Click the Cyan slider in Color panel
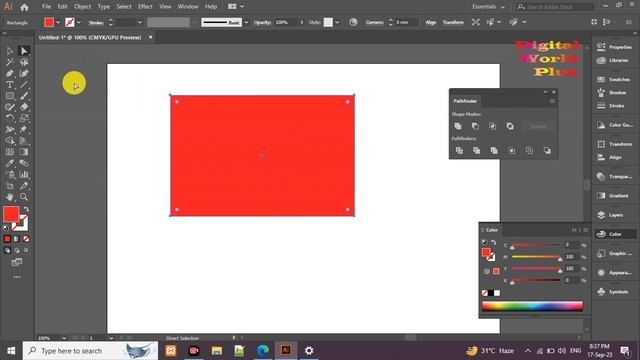The height and width of the screenshot is (360, 640). pyautogui.click(x=536, y=245)
